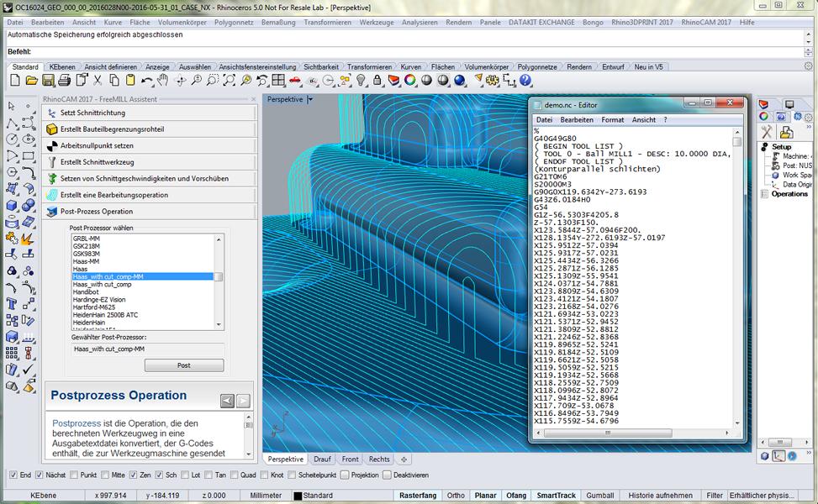The height and width of the screenshot is (504, 818).
Task: Click the black Standard layer color swatch
Action: point(298,496)
